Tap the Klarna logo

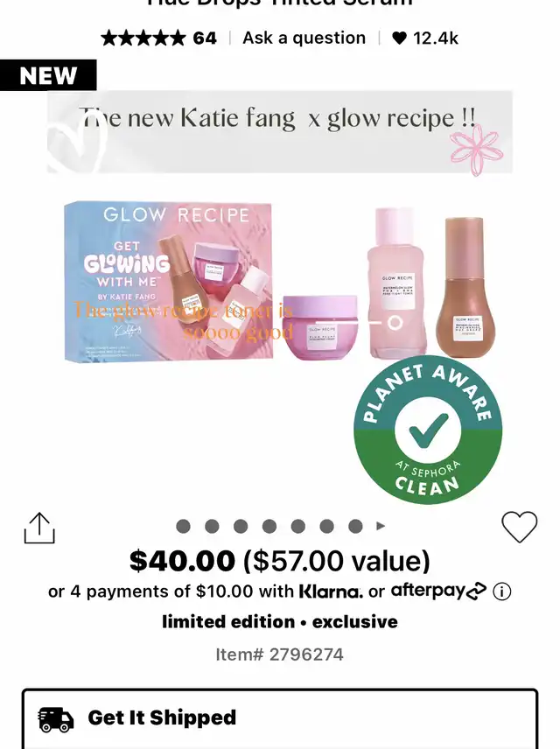[x=331, y=591]
